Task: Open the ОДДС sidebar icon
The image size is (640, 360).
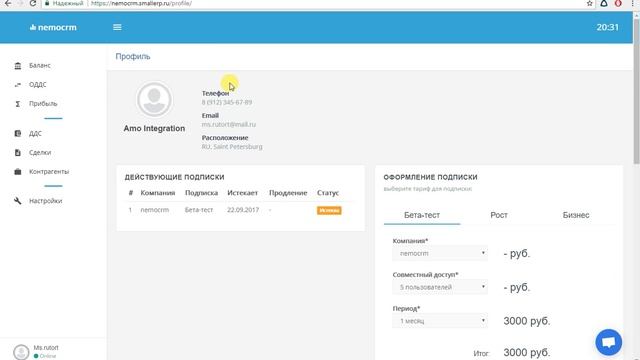Action: click(x=18, y=84)
